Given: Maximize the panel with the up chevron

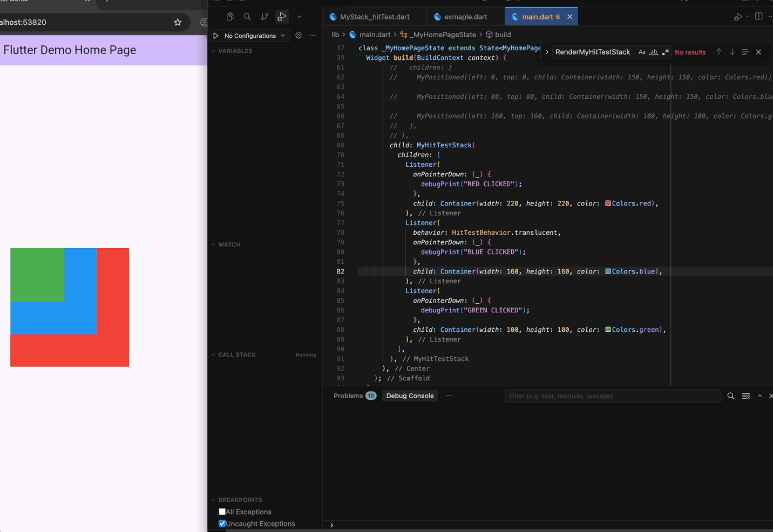Looking at the screenshot, I should (760, 396).
